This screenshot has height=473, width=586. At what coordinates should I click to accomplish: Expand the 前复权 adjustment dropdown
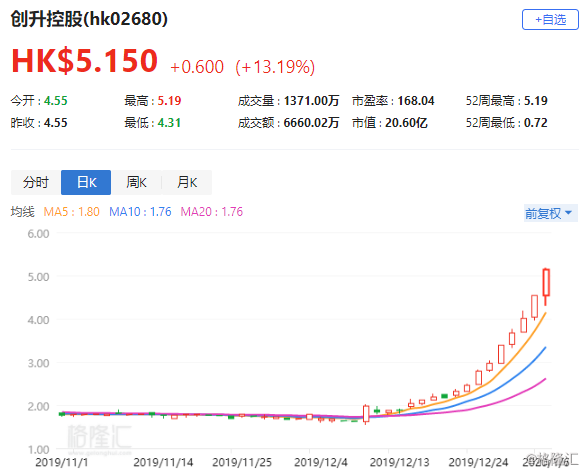551,213
